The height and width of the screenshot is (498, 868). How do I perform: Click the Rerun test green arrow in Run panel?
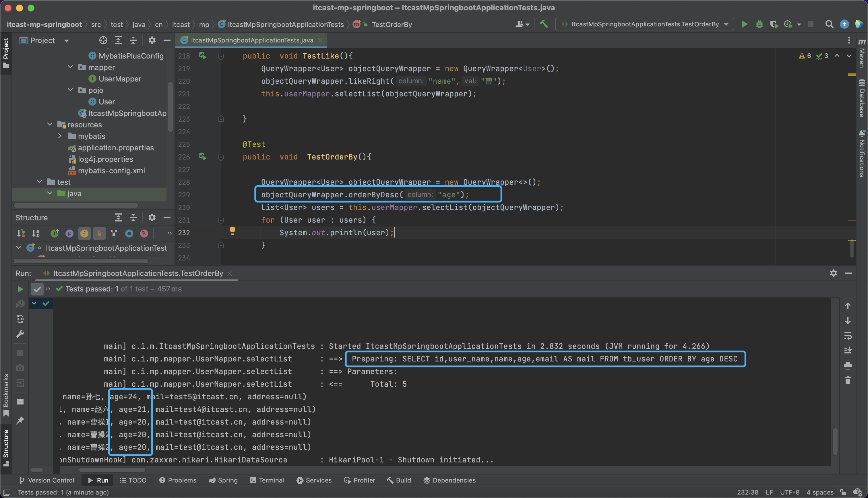pos(20,289)
